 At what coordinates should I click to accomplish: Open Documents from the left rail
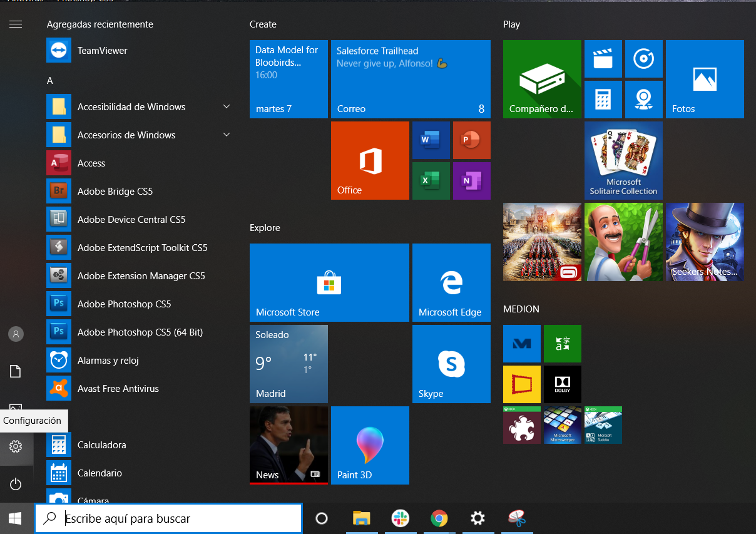(x=16, y=372)
